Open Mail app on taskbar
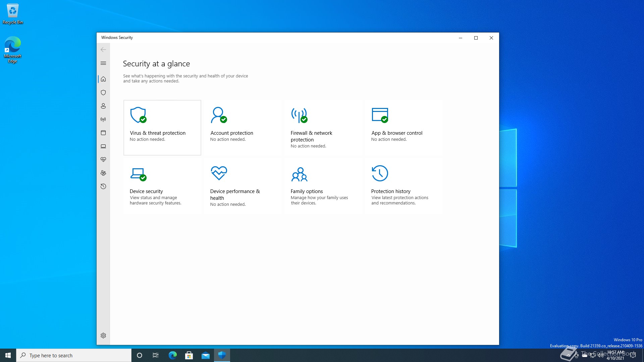Image resolution: width=644 pixels, height=362 pixels. (x=205, y=355)
